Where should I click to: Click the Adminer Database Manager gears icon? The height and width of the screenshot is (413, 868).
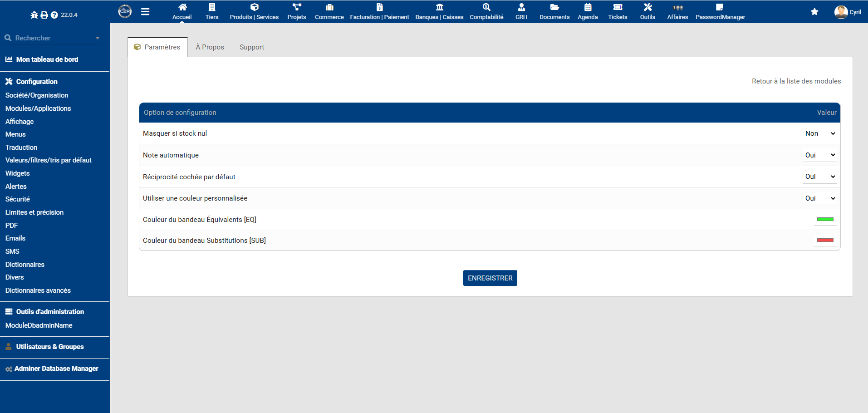click(9, 369)
